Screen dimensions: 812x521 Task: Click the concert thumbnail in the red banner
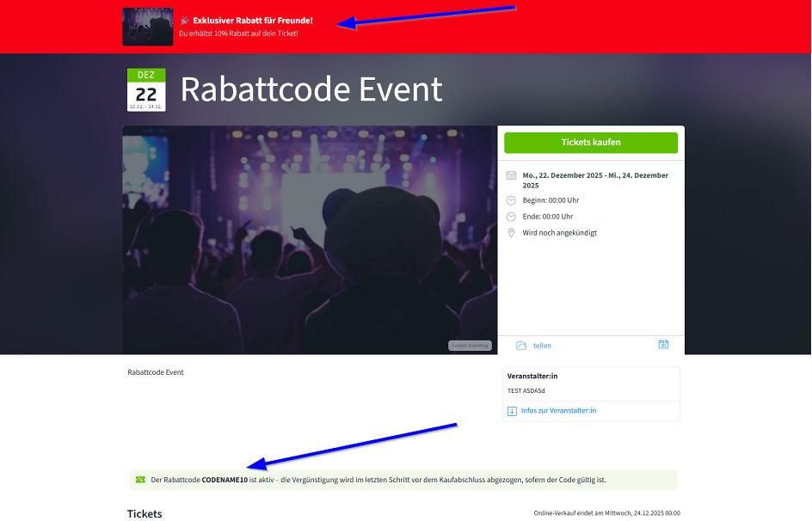148,27
